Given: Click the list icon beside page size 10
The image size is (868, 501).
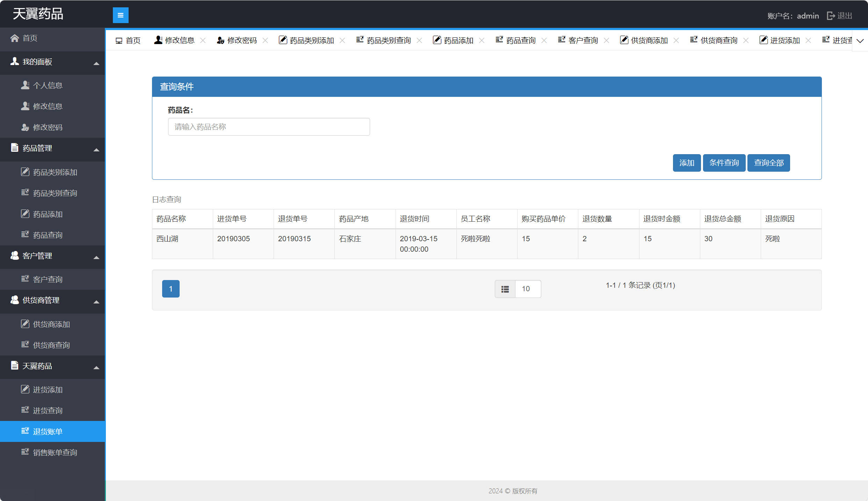Looking at the screenshot, I should tap(505, 289).
